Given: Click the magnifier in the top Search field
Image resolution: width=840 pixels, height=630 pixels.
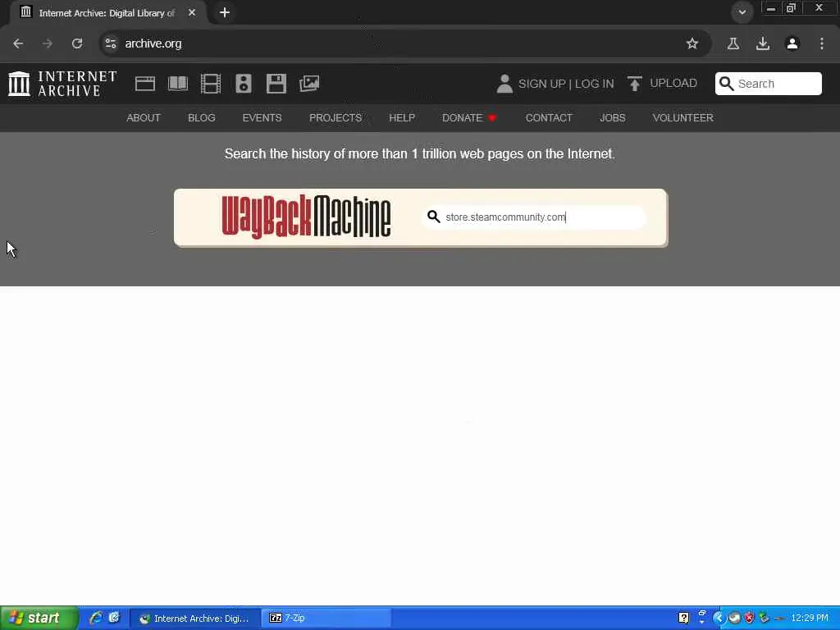Looking at the screenshot, I should click(x=726, y=84).
